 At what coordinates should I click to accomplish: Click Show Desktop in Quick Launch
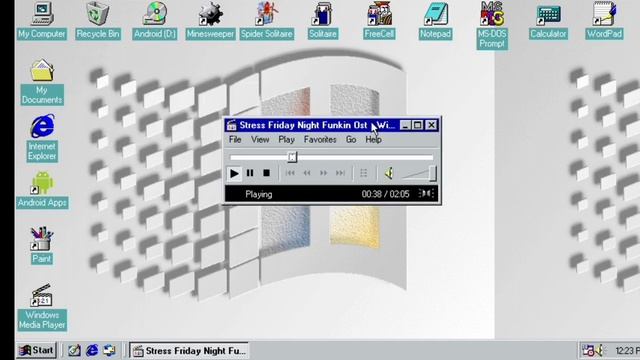[74, 350]
